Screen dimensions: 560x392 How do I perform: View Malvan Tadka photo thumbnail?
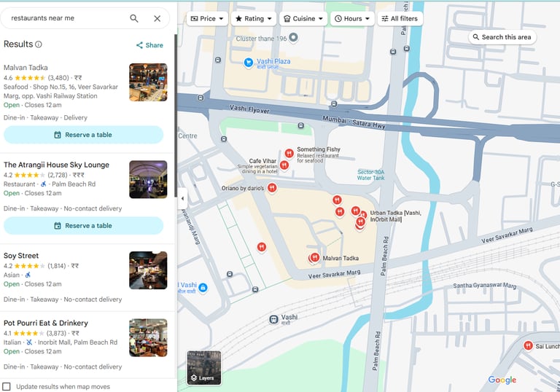[148, 82]
